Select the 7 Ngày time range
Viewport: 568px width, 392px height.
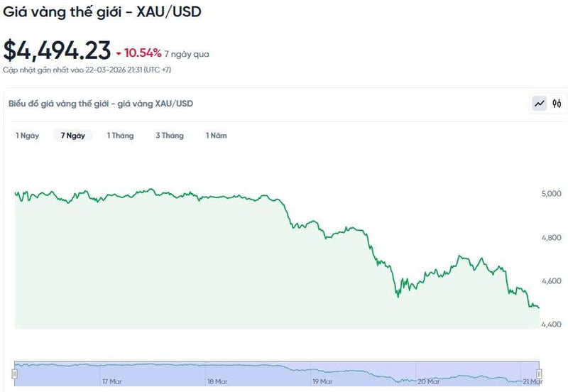[73, 136]
